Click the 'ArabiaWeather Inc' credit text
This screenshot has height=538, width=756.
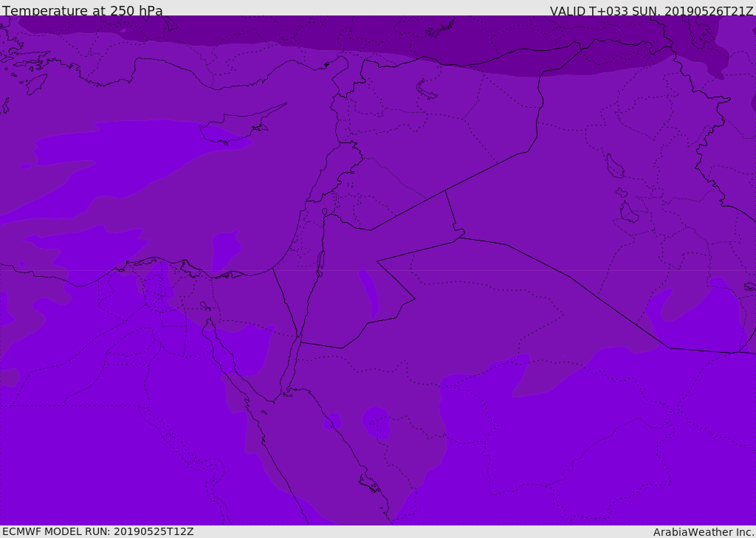(x=704, y=532)
